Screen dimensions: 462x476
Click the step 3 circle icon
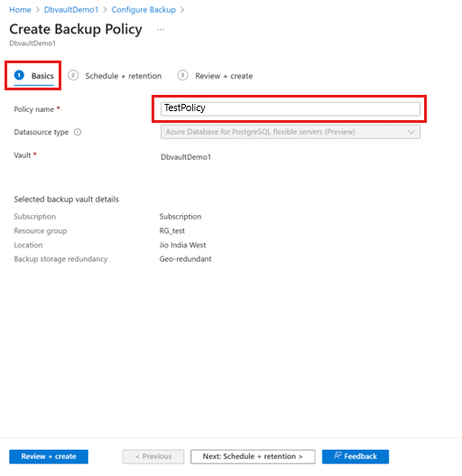click(x=182, y=75)
